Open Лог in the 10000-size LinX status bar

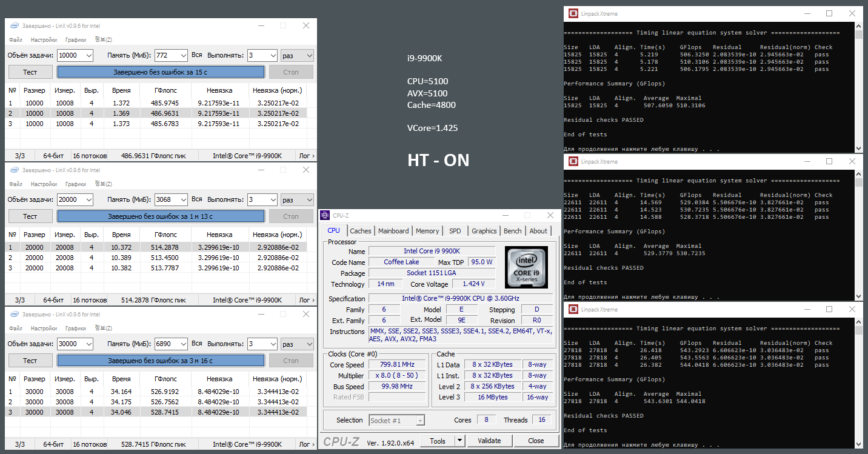[307, 156]
